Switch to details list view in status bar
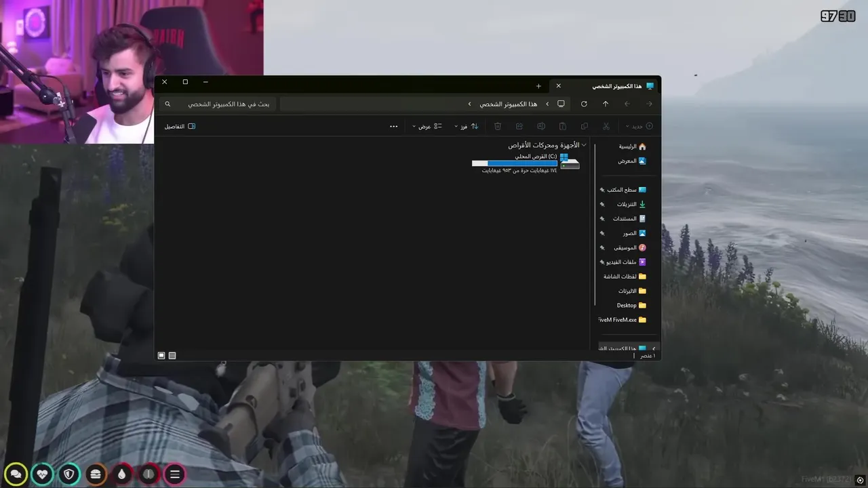 (x=172, y=355)
